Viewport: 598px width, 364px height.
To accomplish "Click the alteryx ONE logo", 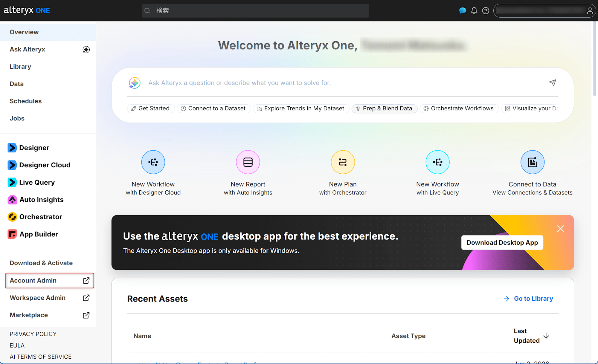I will click(x=27, y=10).
